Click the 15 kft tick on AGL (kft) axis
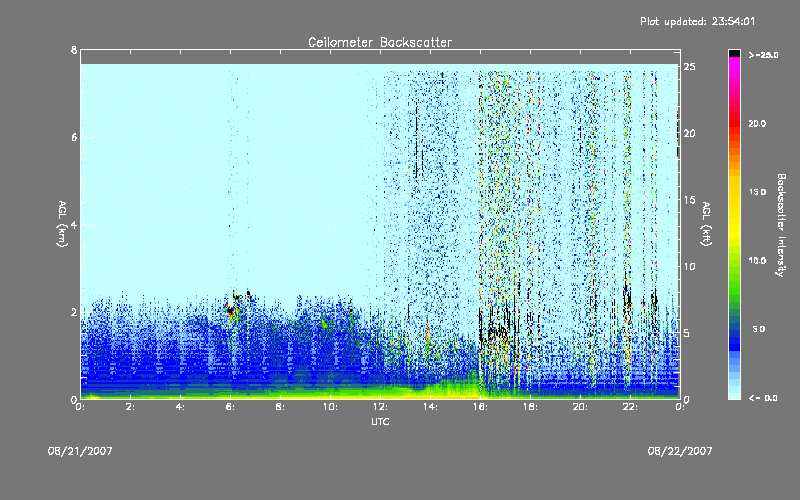The image size is (800, 500). (x=689, y=200)
